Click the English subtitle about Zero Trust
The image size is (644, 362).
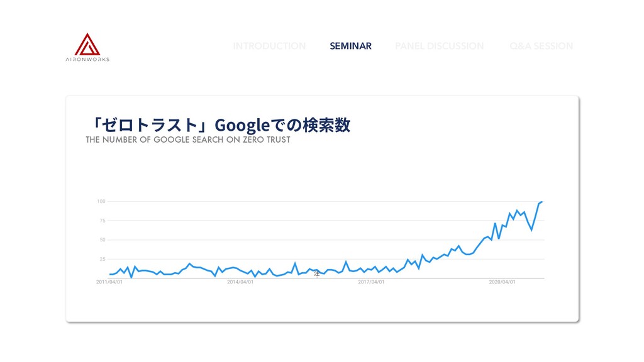pos(188,140)
